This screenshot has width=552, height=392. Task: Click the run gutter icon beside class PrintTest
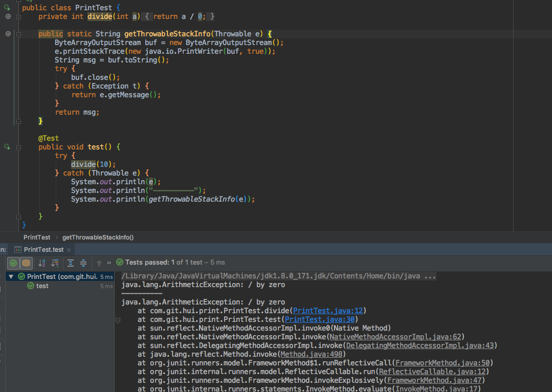click(7, 8)
